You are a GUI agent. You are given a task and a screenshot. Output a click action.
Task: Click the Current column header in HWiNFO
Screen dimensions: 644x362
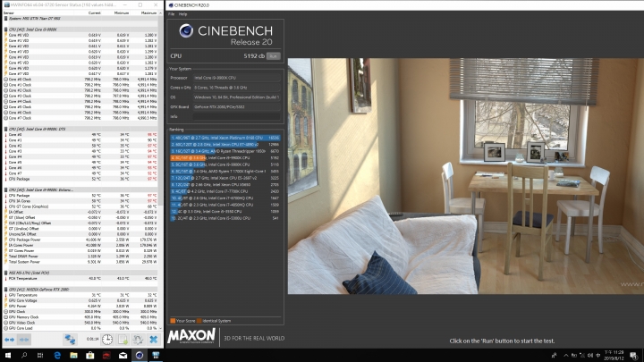(95, 13)
